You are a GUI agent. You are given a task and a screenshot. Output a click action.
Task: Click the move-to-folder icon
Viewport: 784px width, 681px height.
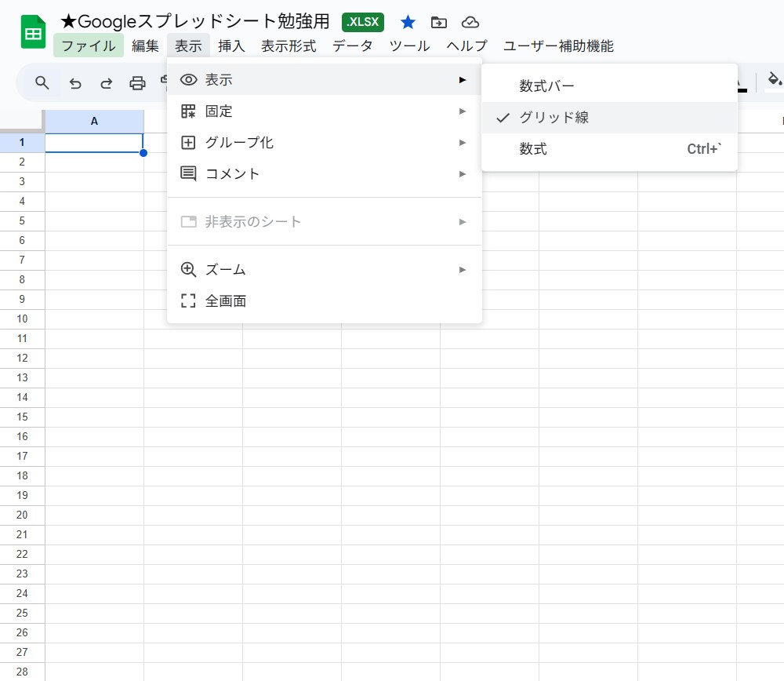439,22
